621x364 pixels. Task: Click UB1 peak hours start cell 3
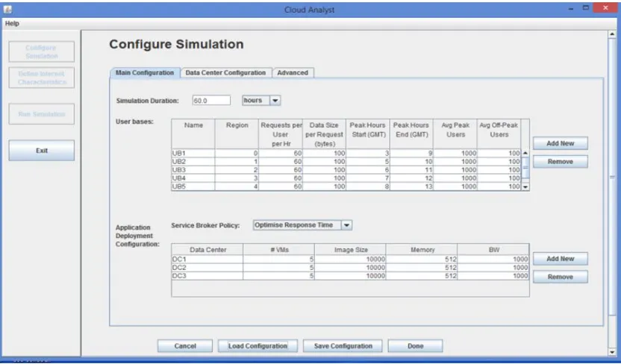point(368,153)
